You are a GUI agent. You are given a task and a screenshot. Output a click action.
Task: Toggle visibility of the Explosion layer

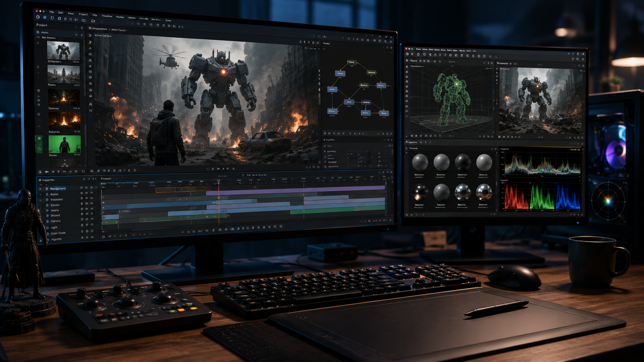coord(47,200)
